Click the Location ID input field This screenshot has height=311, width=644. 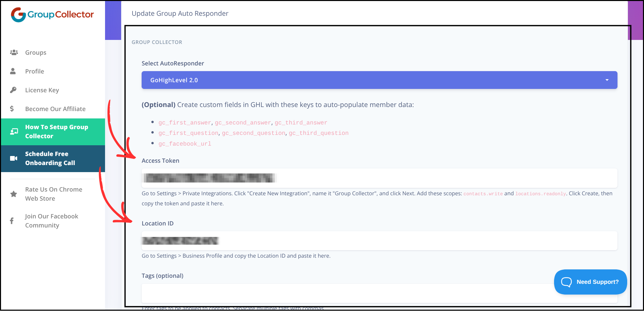[x=379, y=241]
